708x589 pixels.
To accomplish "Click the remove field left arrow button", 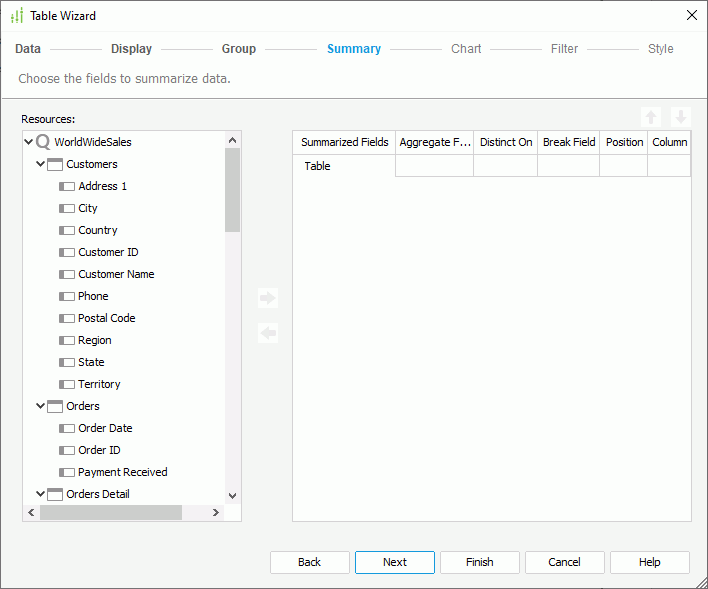I will (268, 333).
